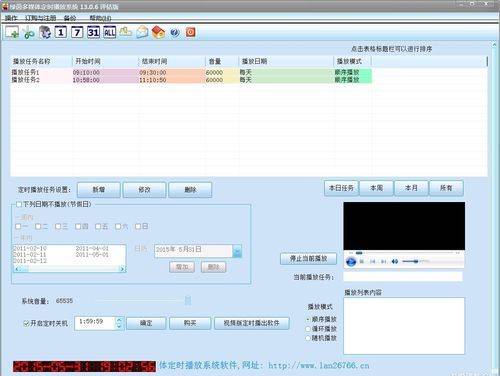500x376 pixels.
Task: Open the 帮助(H) menu
Action: pos(100,18)
